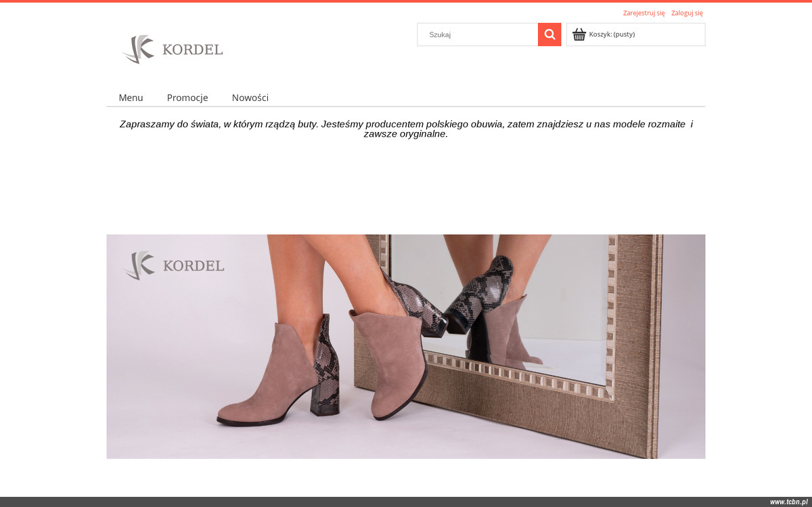Click the left suede ankle boot
This screenshot has width=812, height=507.
277,372
